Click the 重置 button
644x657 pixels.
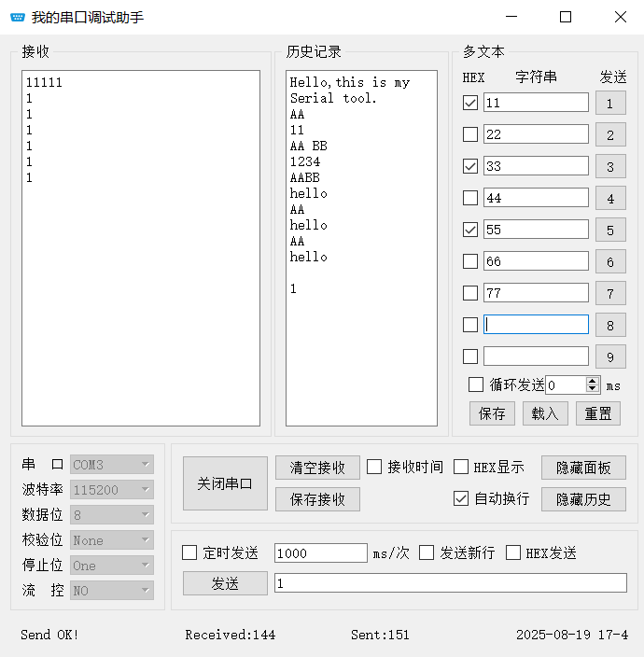pos(598,413)
